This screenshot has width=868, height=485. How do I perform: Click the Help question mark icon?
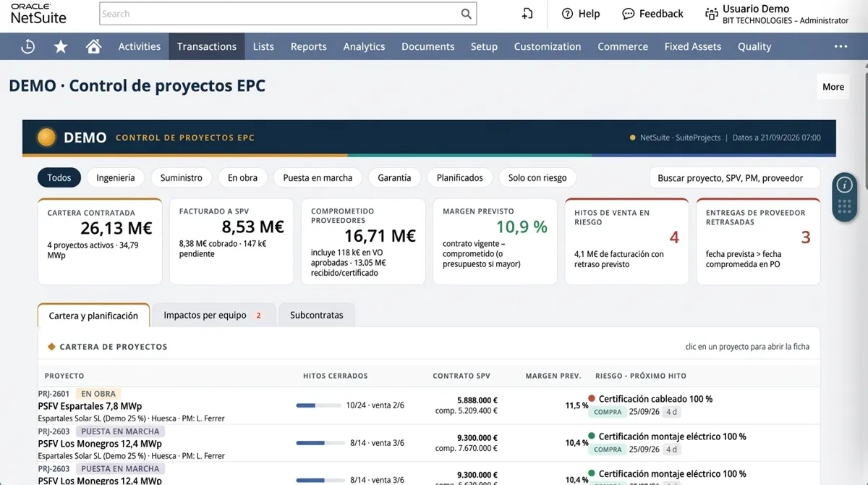click(x=567, y=14)
